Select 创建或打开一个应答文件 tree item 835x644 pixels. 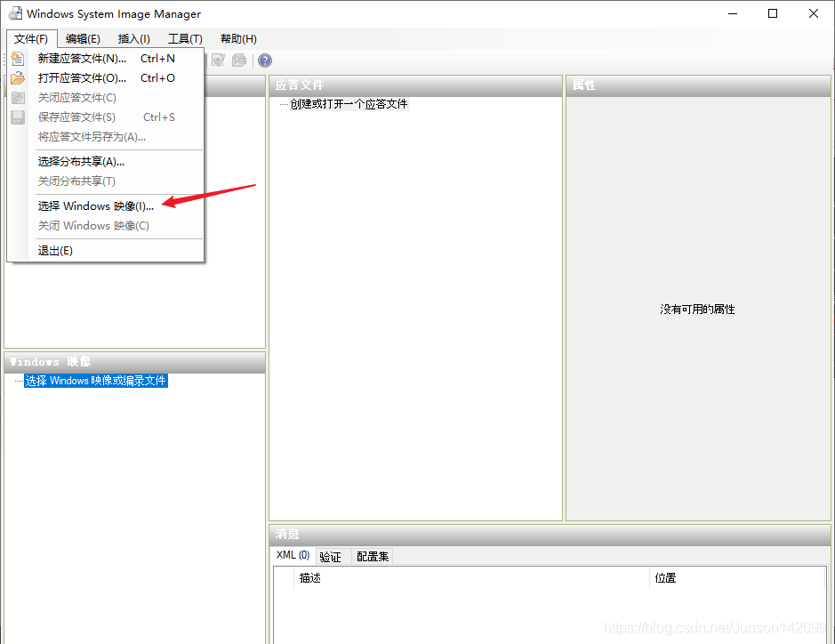tap(349, 104)
